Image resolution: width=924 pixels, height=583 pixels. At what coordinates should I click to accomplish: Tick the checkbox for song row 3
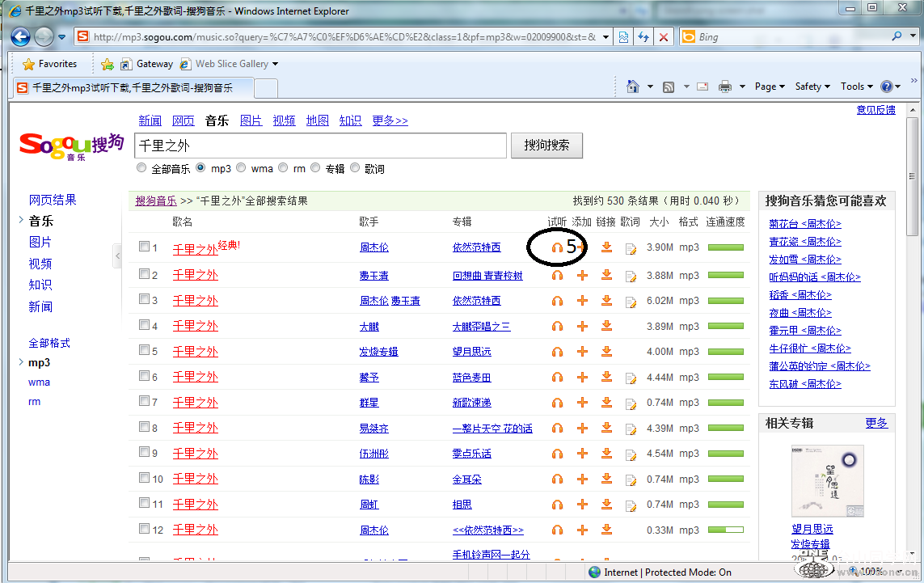coord(145,299)
